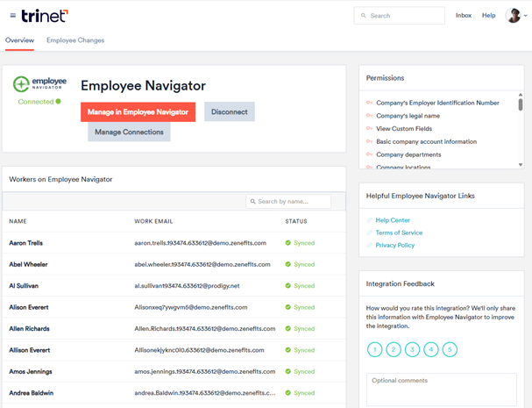Click key icon beside Company's legal name
532x408 pixels.
(370, 116)
